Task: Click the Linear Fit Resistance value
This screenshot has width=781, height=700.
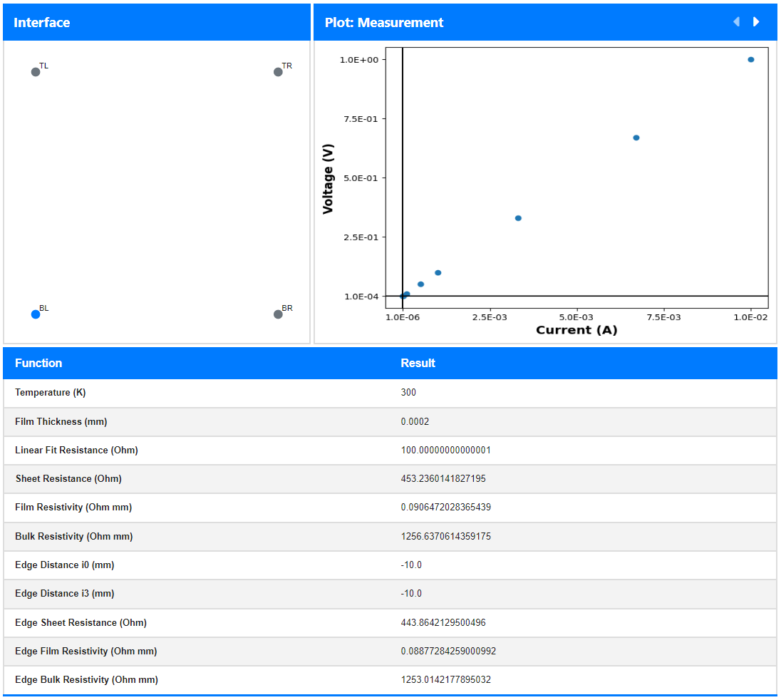Action: pos(446,451)
